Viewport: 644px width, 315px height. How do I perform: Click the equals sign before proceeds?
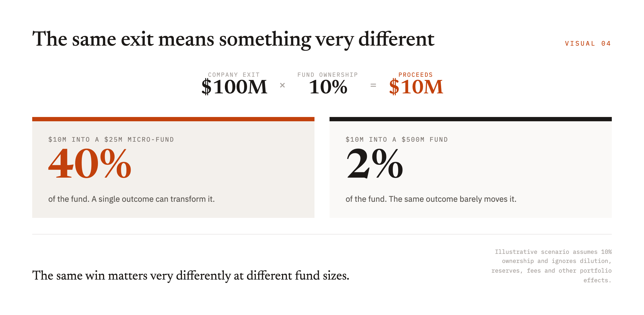point(373,85)
